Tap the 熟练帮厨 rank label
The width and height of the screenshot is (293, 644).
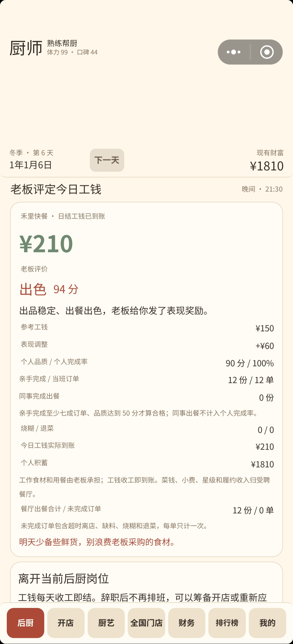62,43
